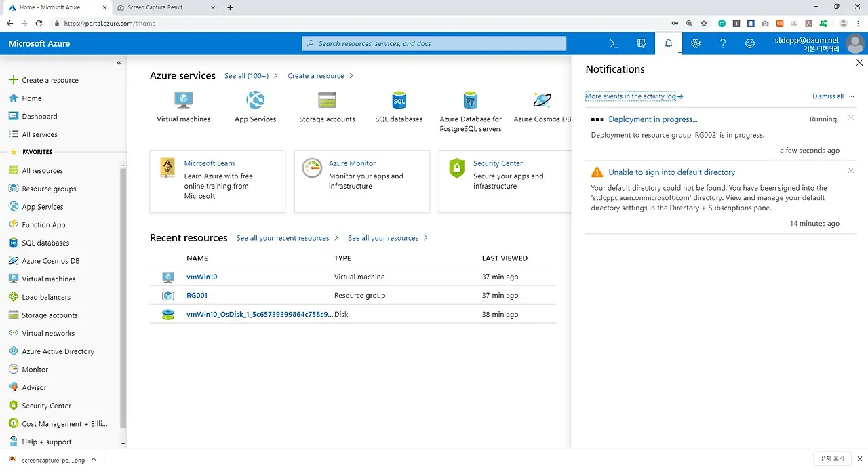Viewport: 868px width, 470px height.
Task: Open Advisor in the sidebar
Action: pos(34,387)
